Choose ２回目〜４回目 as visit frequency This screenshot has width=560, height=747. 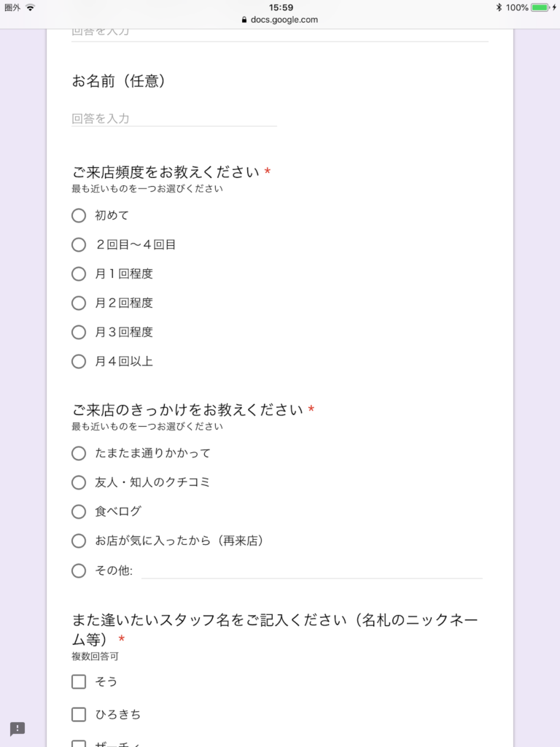pyautogui.click(x=79, y=244)
